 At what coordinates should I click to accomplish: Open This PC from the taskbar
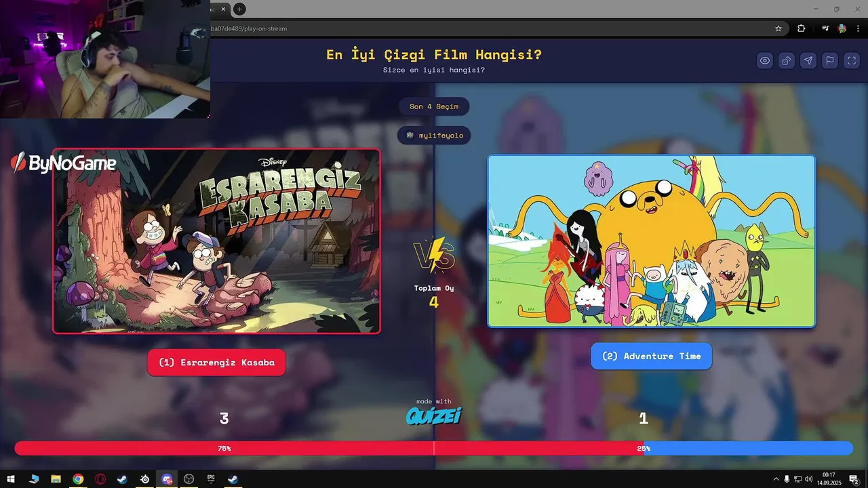click(x=34, y=479)
